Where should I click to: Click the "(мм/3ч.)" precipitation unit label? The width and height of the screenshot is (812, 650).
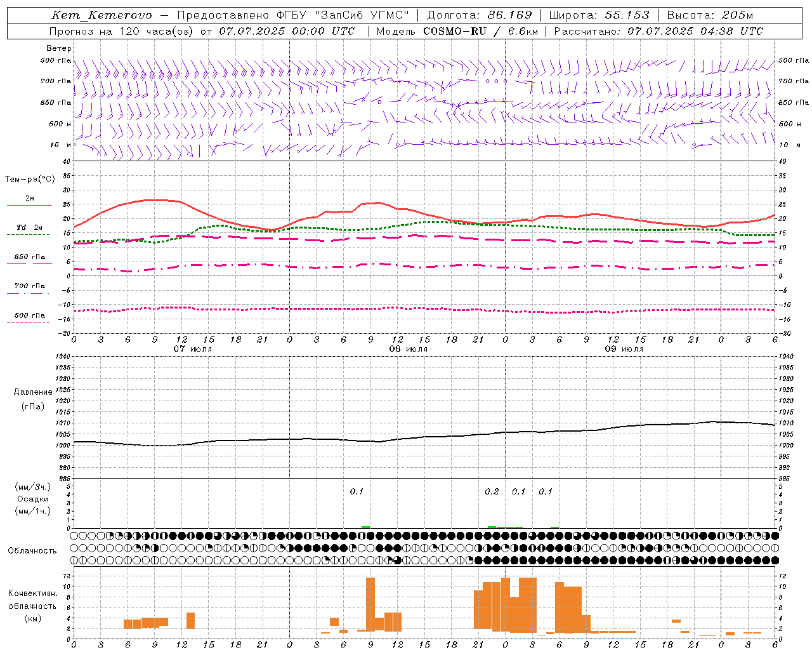[33, 487]
